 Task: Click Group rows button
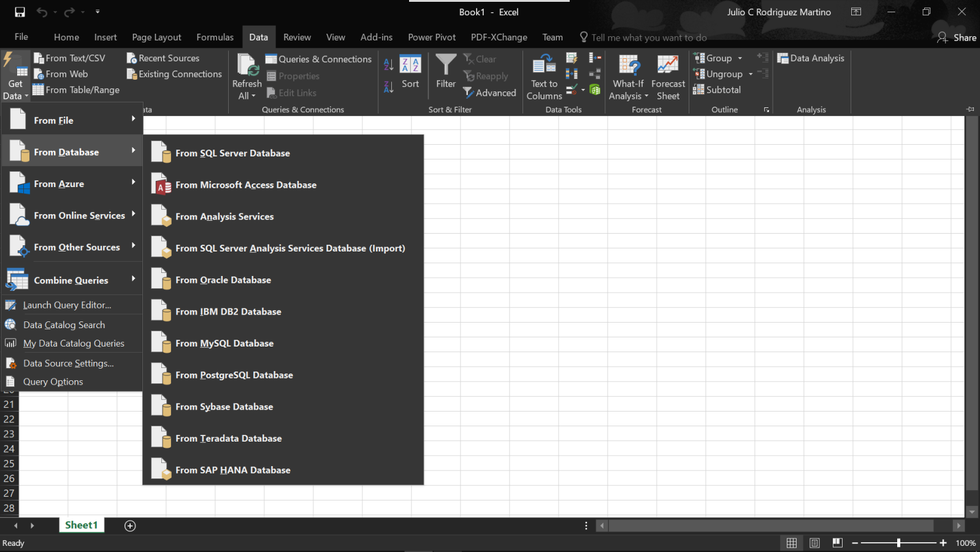[713, 58]
